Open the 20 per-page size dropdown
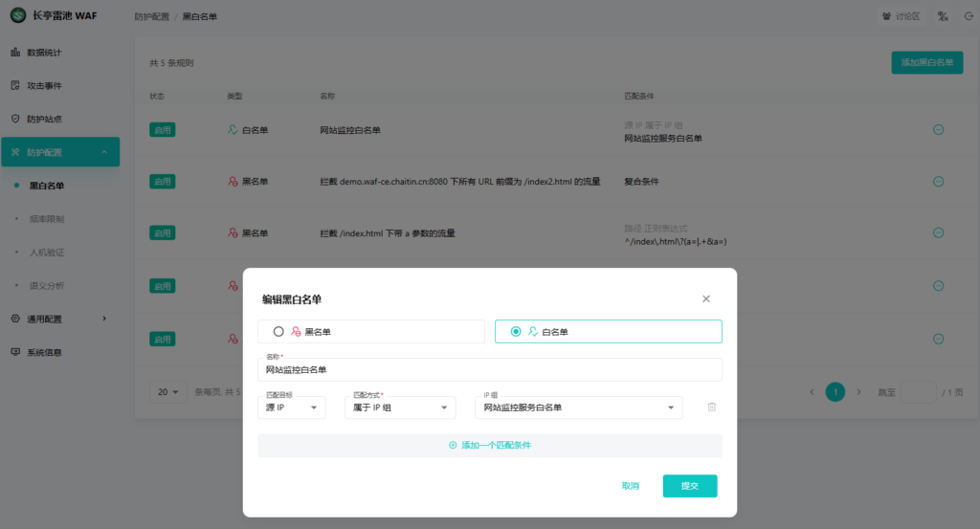Screen dimensions: 980x529 [168, 392]
